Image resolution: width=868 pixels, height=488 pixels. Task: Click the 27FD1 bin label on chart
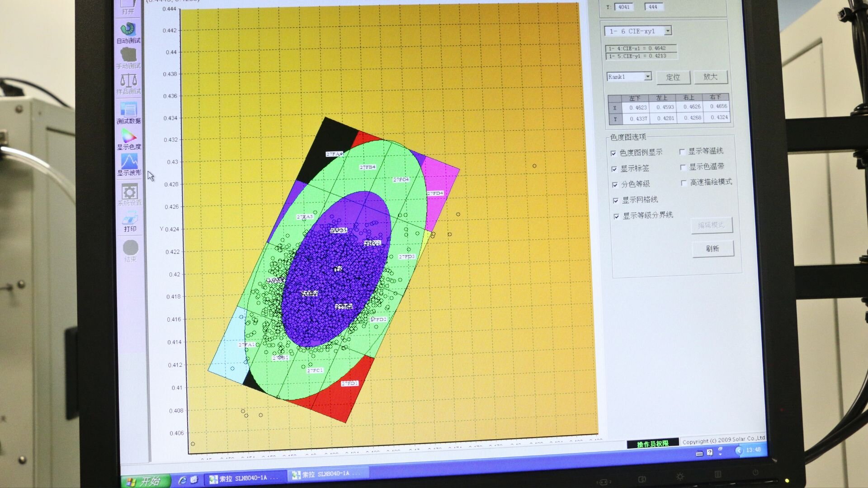tap(349, 384)
